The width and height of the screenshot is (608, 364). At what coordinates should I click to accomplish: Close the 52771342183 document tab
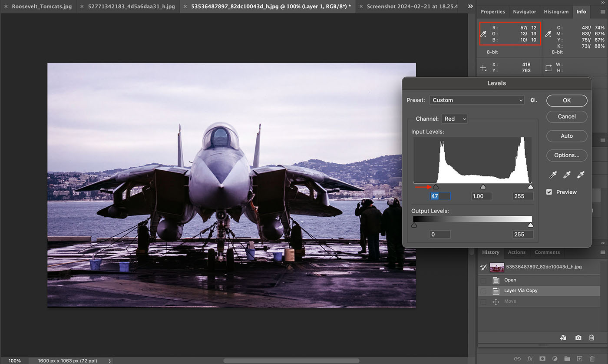(82, 7)
